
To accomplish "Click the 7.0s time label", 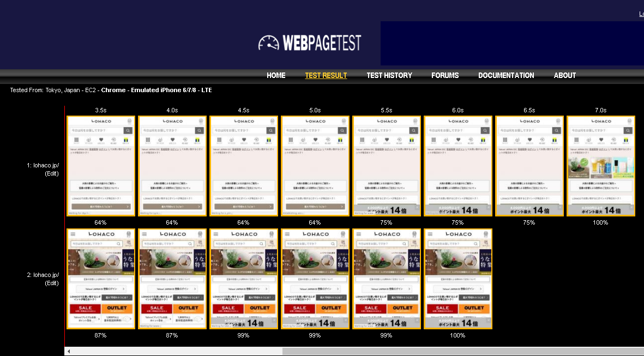I will click(601, 110).
